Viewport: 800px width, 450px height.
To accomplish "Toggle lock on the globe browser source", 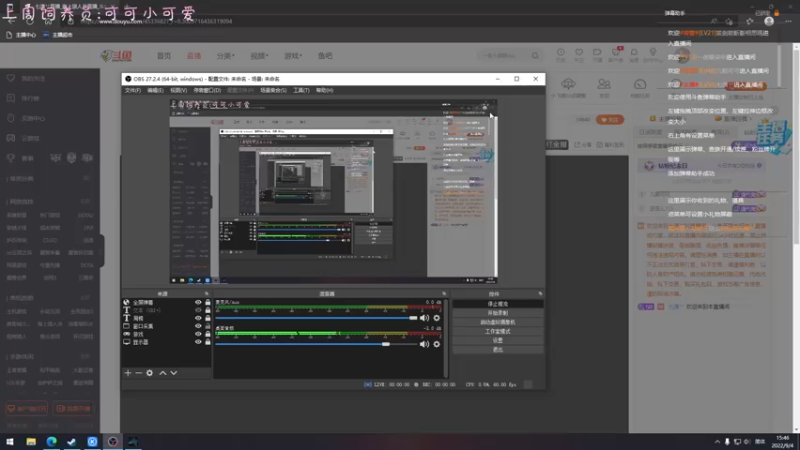I will (208, 302).
